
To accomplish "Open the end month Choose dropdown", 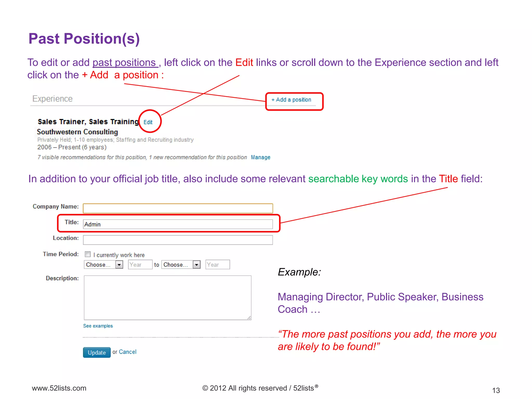I will coord(181,264).
